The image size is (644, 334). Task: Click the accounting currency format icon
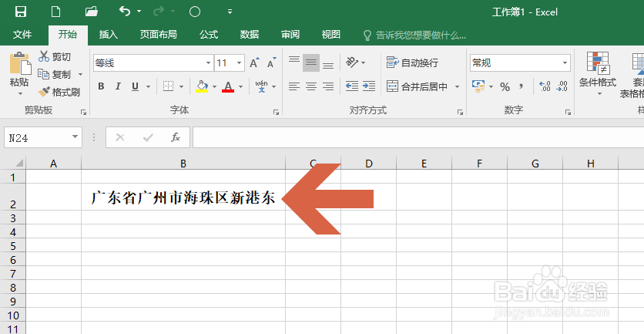click(478, 86)
